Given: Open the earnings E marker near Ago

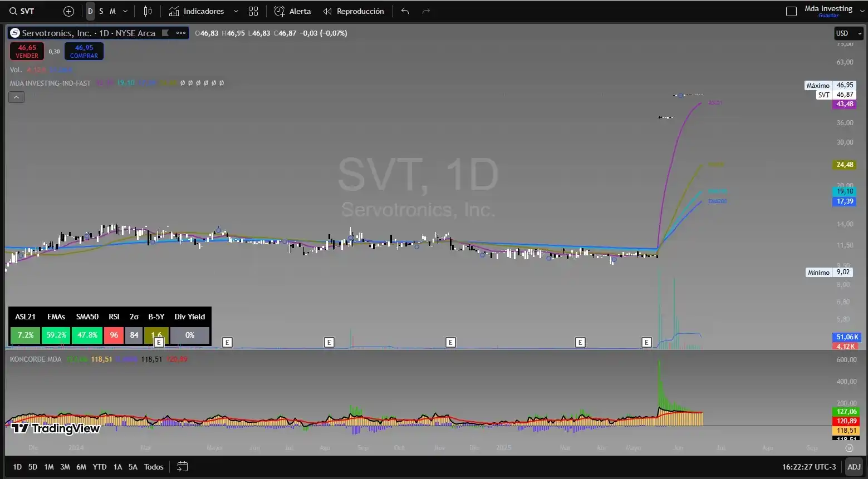Looking at the screenshot, I should click(x=329, y=343).
